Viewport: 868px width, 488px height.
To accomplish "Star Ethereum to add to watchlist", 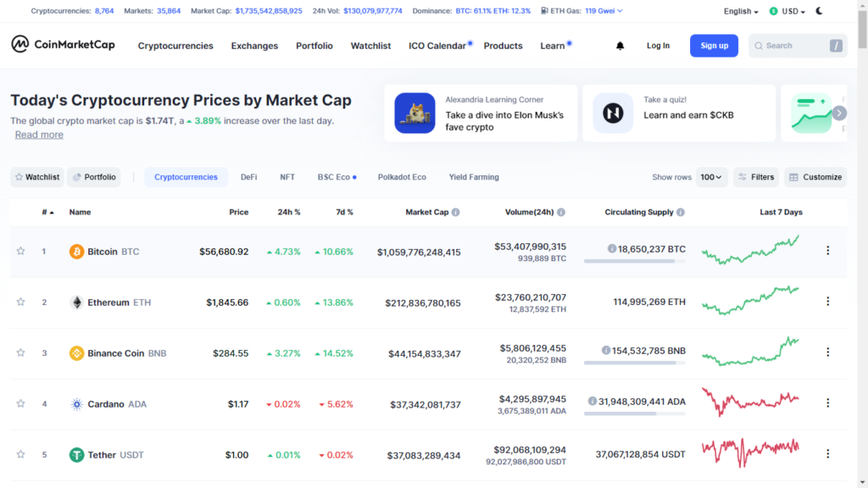I will (20, 302).
